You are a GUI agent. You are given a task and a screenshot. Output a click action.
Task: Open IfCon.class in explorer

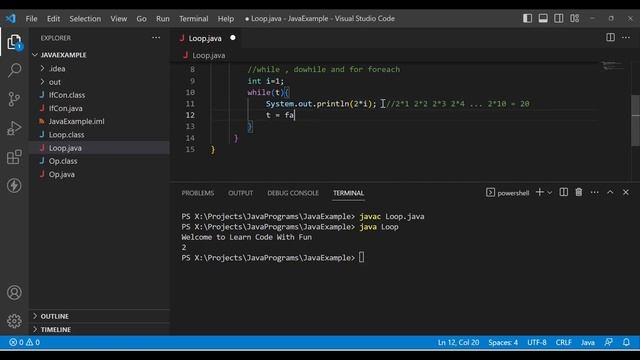pyautogui.click(x=99, y=95)
